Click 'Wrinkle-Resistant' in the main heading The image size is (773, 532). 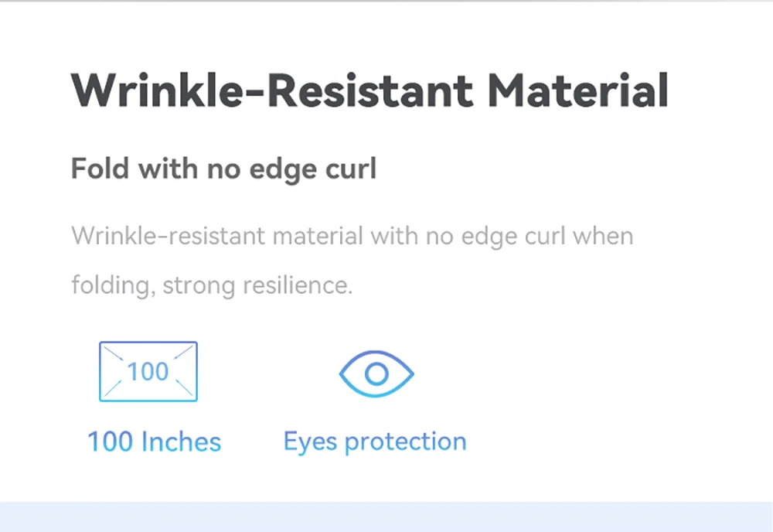(x=272, y=90)
